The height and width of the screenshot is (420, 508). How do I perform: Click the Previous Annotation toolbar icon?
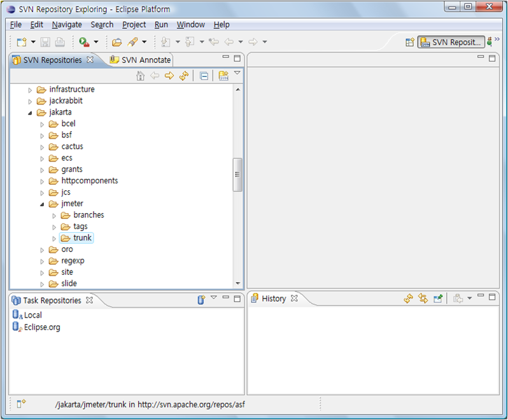[x=190, y=42]
